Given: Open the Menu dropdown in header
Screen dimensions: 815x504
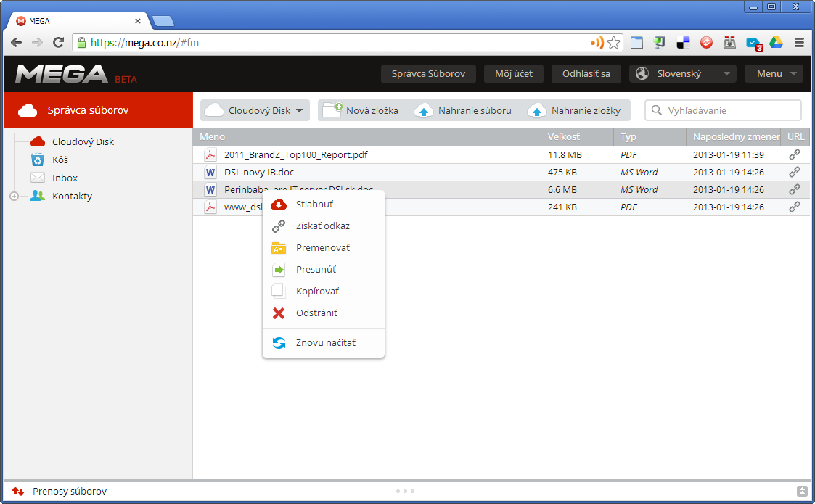Looking at the screenshot, I should (x=774, y=74).
